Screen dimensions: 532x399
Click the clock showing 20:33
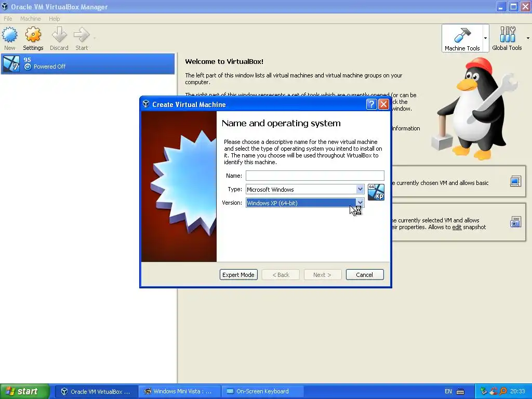tap(518, 392)
